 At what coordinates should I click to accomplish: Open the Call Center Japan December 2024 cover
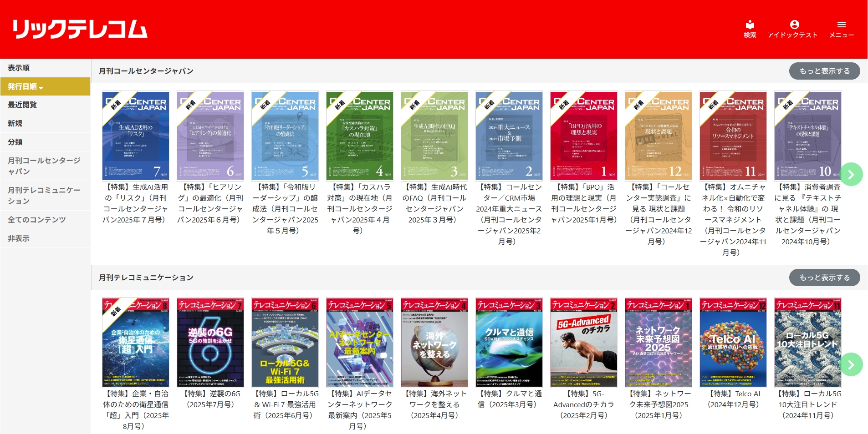(659, 136)
